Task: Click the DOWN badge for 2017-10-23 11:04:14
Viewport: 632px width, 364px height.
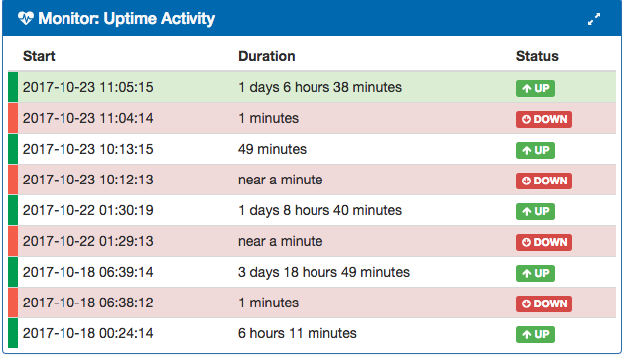Action: [x=544, y=119]
